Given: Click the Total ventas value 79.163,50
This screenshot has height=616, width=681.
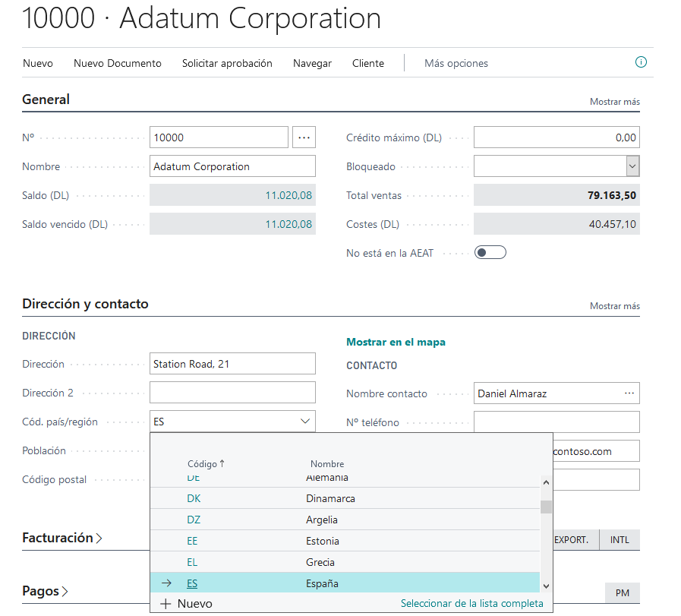Looking at the screenshot, I should pos(611,195).
